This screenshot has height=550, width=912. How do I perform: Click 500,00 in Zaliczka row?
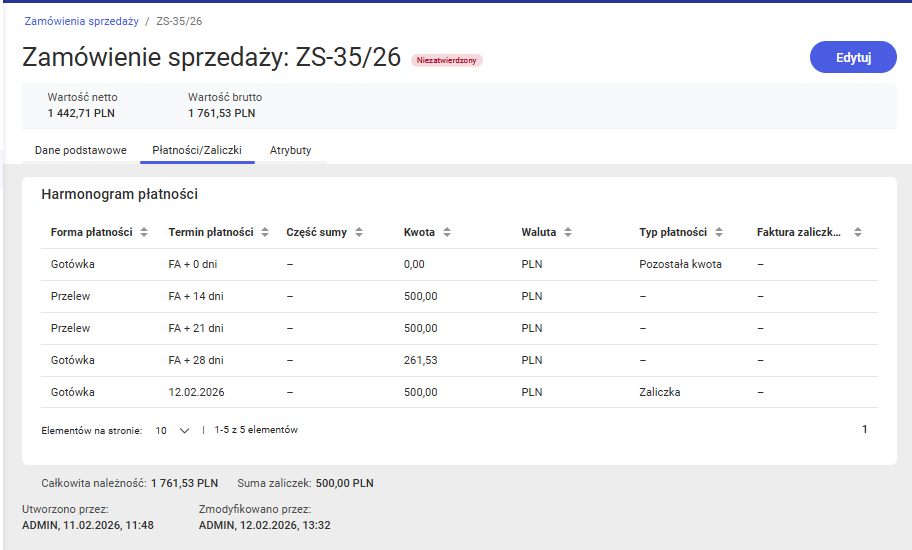coord(421,392)
